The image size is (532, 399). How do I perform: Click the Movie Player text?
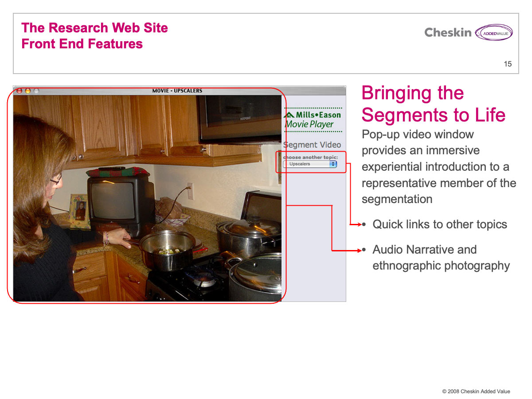[x=309, y=125]
